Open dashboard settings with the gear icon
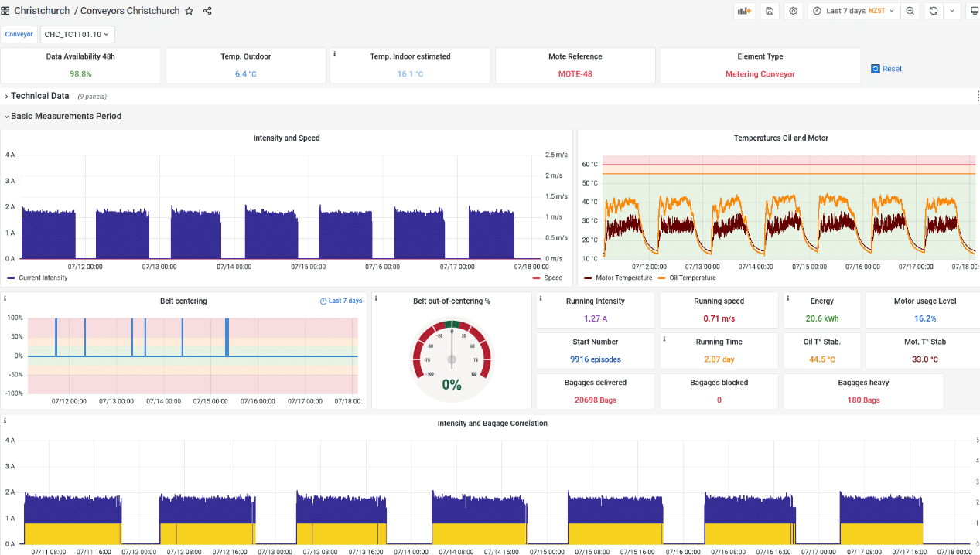The image size is (980, 555). (x=794, y=10)
